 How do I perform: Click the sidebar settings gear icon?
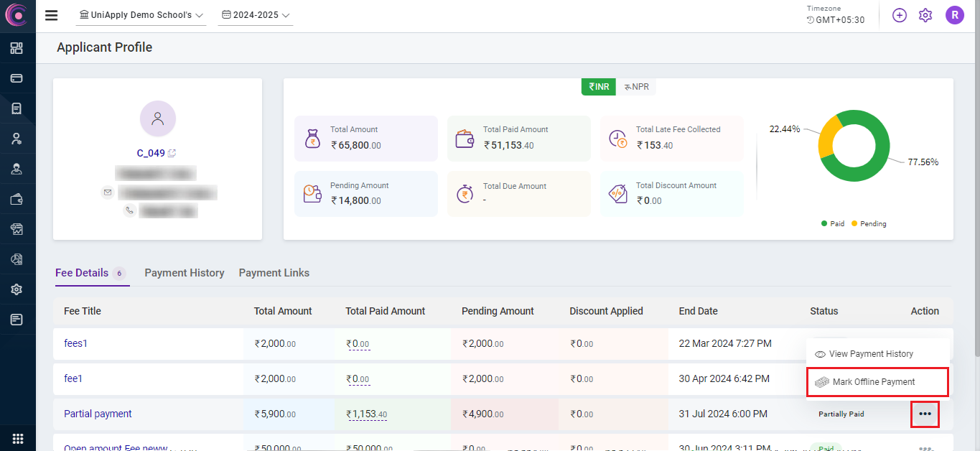click(17, 289)
